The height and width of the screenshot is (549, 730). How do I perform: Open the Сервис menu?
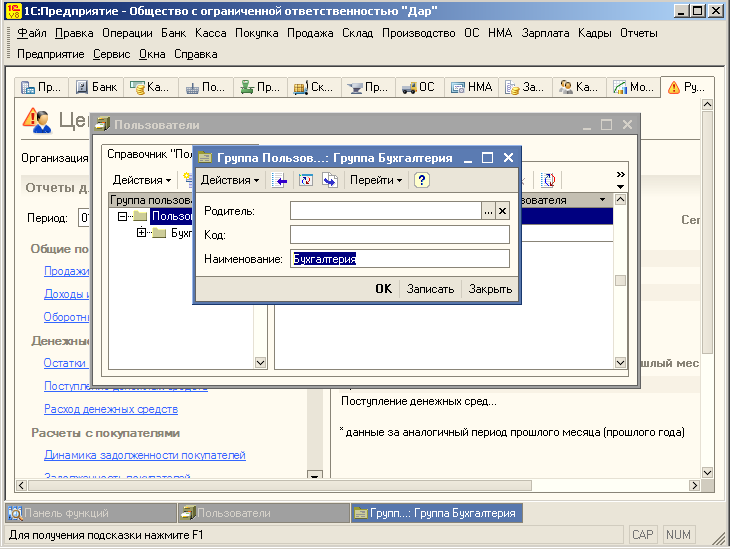(111, 54)
